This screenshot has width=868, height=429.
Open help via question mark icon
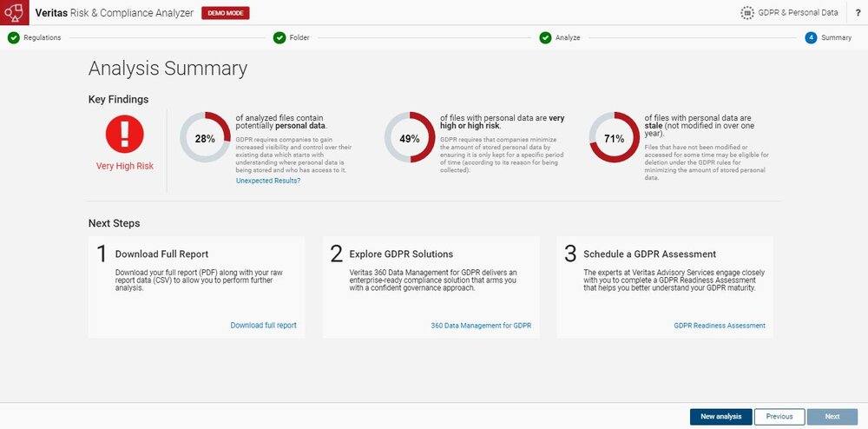coord(858,13)
